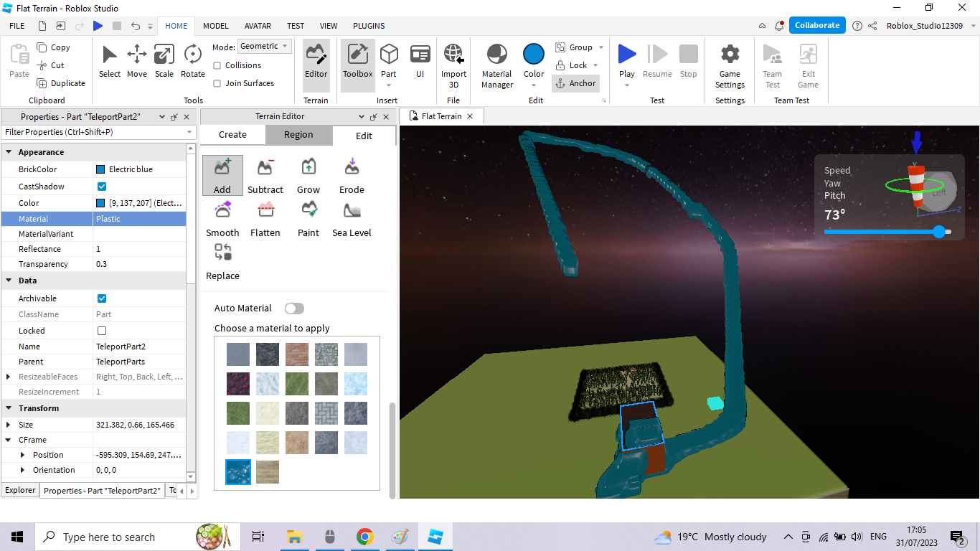
Task: Toggle the Locked checkbox
Action: [102, 331]
